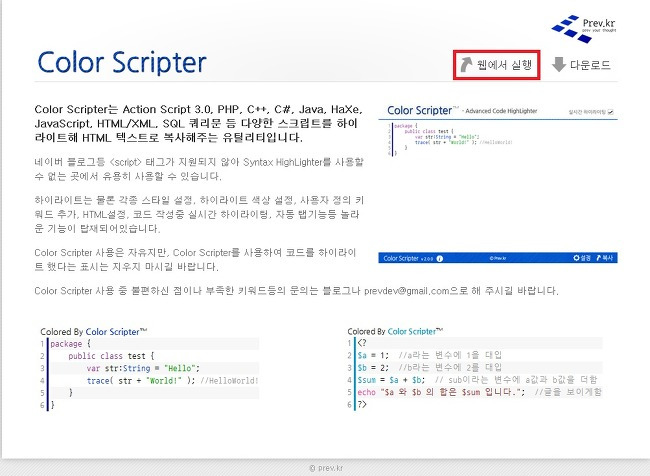Screen dimensions: 650x476
Task: Click the bold intro paragraph starting "Color Scripter는"
Action: [x=199, y=124]
